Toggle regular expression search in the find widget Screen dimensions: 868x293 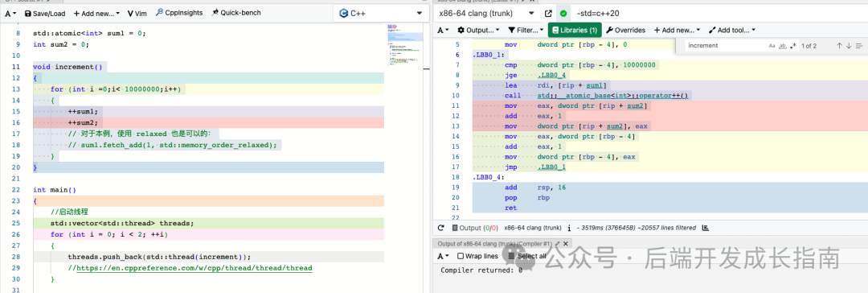(794, 46)
